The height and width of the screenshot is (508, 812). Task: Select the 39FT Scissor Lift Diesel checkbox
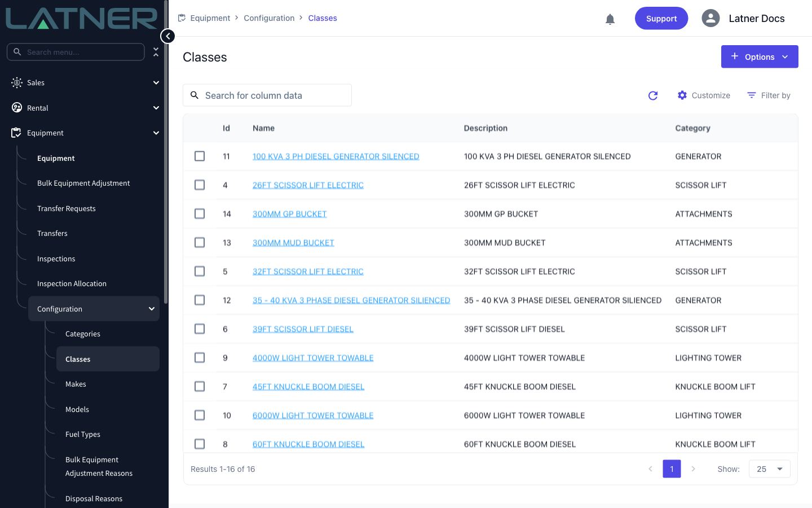[x=200, y=329]
